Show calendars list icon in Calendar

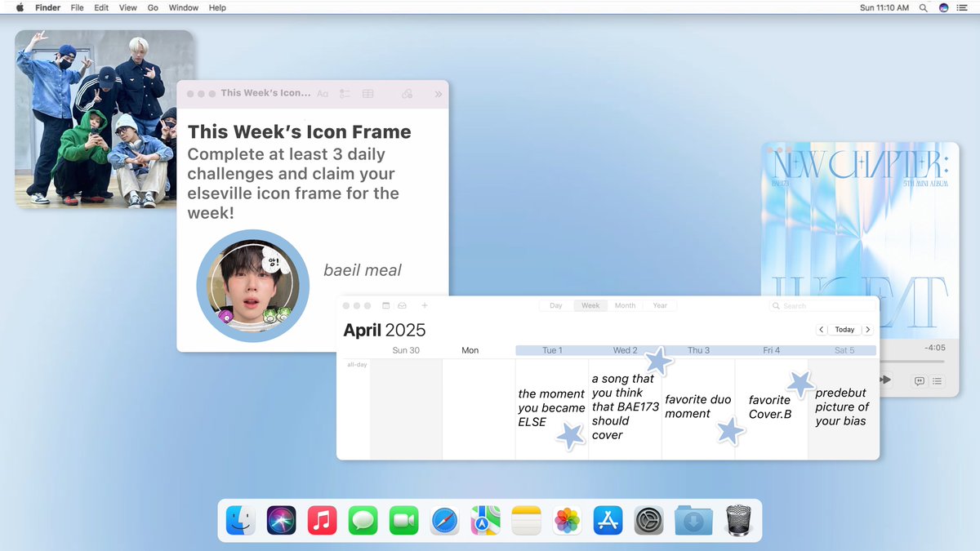pyautogui.click(x=386, y=305)
